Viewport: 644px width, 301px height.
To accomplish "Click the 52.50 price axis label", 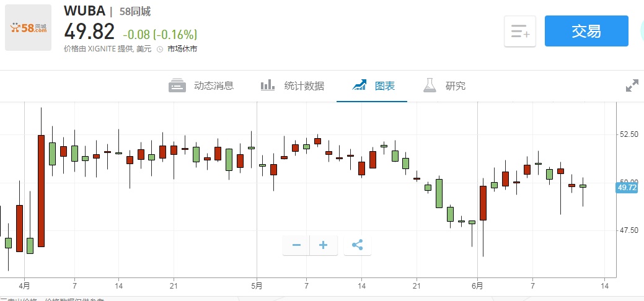I will point(630,134).
